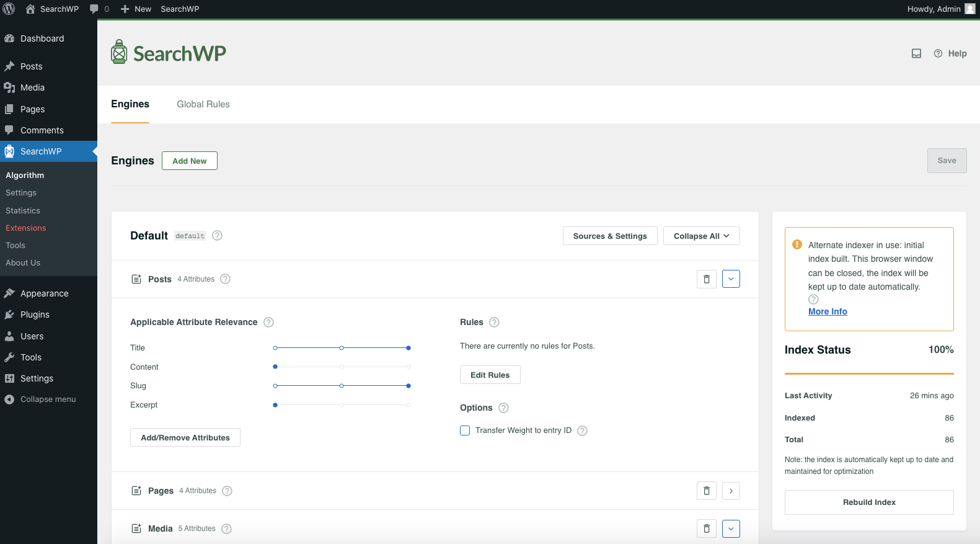
Task: Open the inbox notifications icon in header
Action: [916, 53]
